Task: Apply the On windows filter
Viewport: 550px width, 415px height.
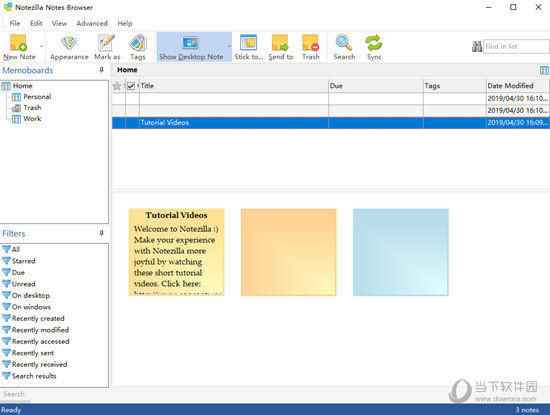Action: pyautogui.click(x=31, y=307)
